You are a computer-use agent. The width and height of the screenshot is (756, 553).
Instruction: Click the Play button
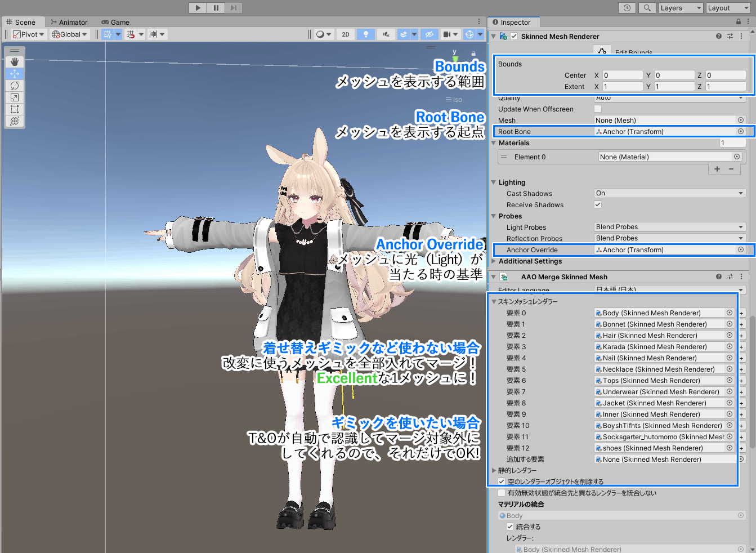tap(198, 8)
